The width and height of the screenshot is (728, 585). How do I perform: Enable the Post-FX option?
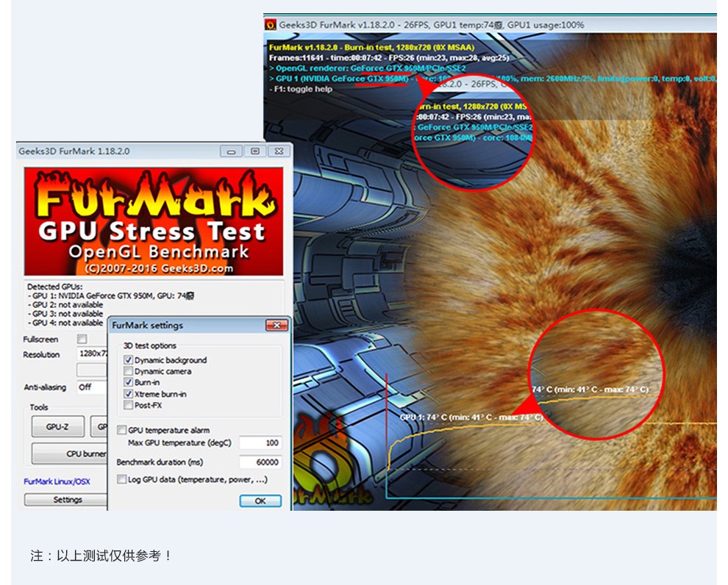(x=129, y=405)
